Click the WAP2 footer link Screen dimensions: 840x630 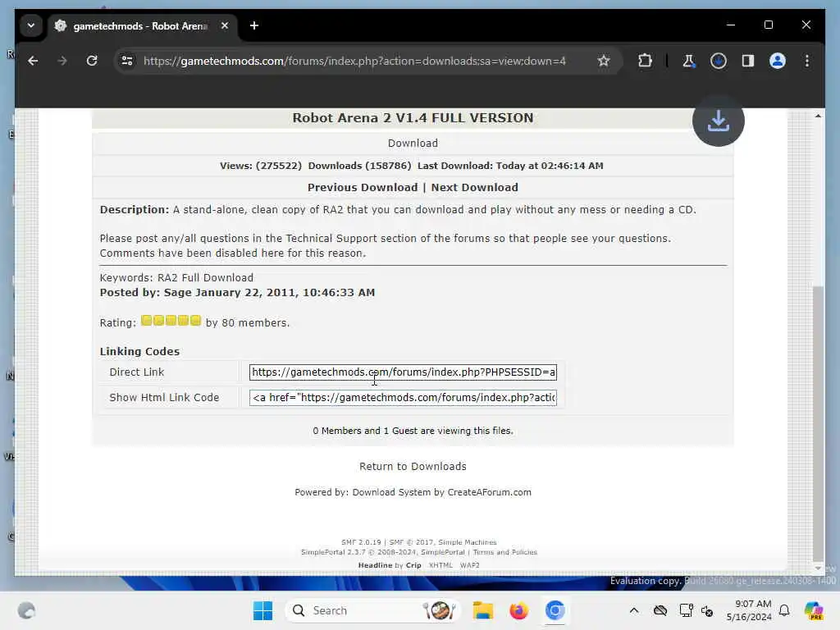coord(470,565)
